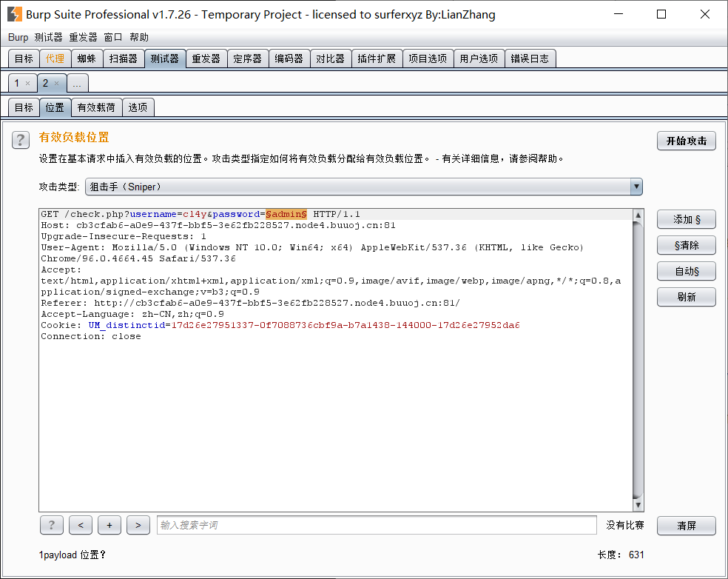This screenshot has height=579, width=728.
Task: Go to previous search match with < button
Action: 81,525
